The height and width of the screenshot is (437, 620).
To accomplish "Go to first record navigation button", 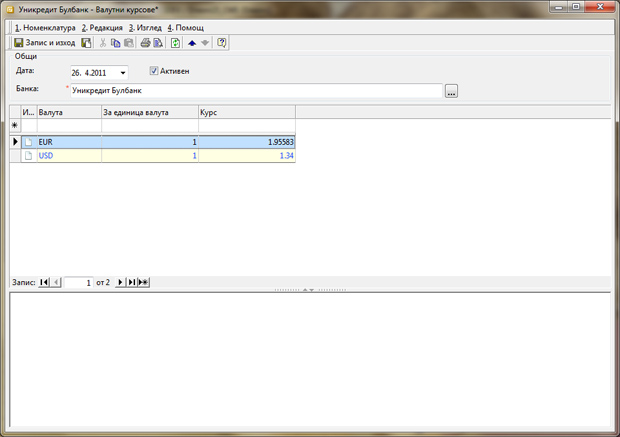I will (x=44, y=282).
